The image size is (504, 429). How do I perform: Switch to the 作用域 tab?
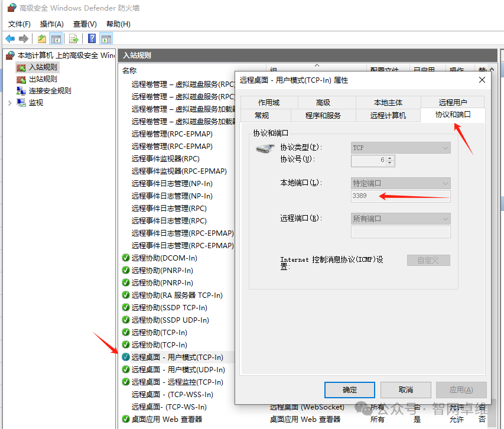point(269,102)
